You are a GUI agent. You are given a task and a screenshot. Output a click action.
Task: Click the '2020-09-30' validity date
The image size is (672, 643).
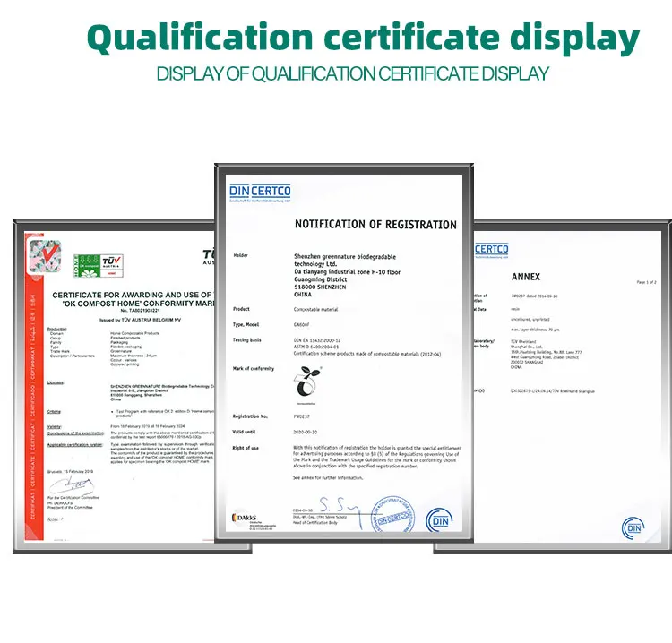click(x=306, y=433)
